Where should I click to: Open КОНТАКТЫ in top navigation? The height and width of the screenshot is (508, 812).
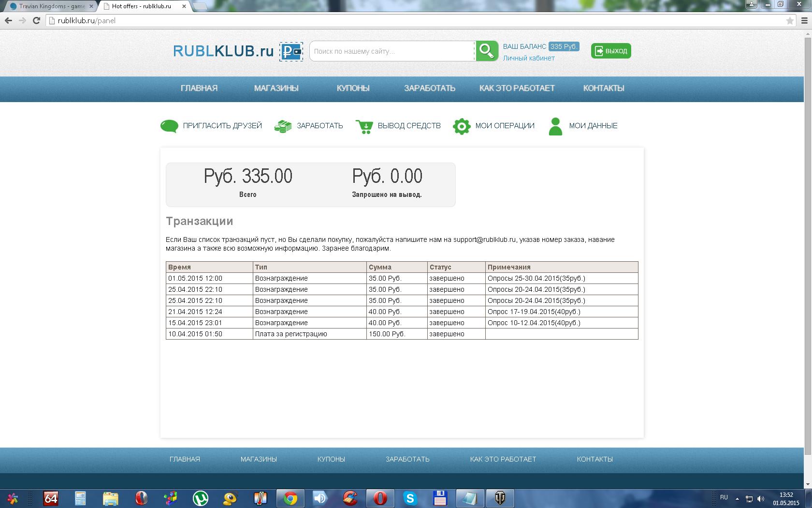(x=604, y=88)
